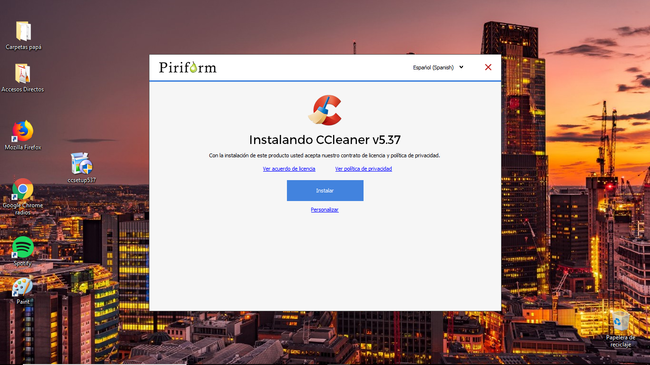Open the Personalizar link
The image size is (650, 365).
[x=325, y=210]
